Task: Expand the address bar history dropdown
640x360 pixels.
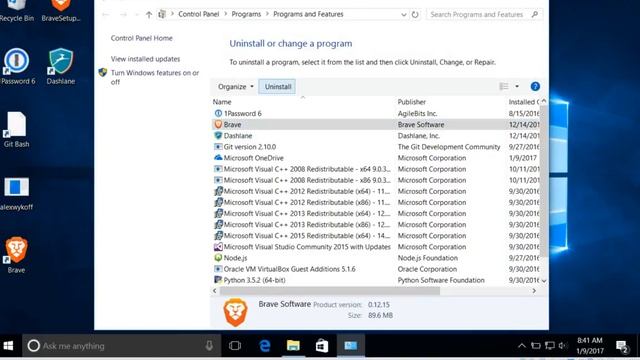Action: [x=403, y=15]
